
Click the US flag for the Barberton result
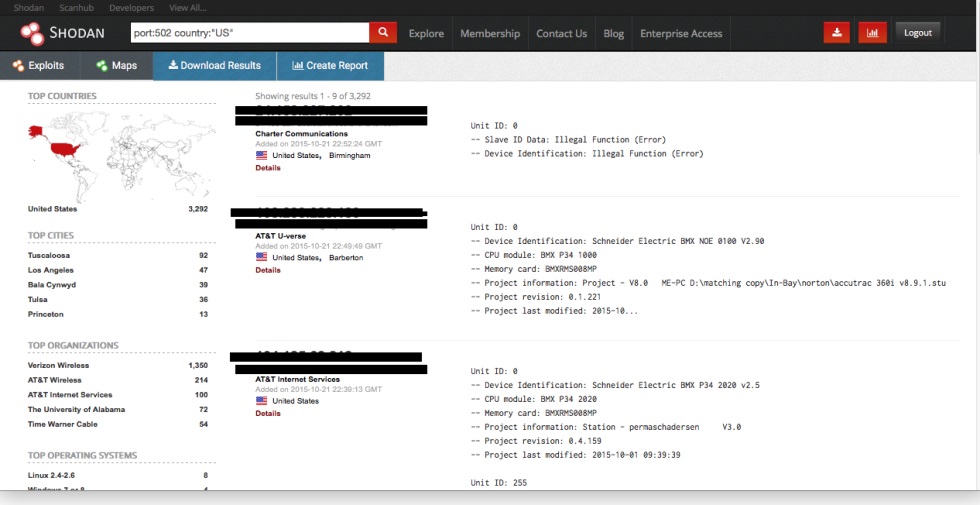coord(261,257)
